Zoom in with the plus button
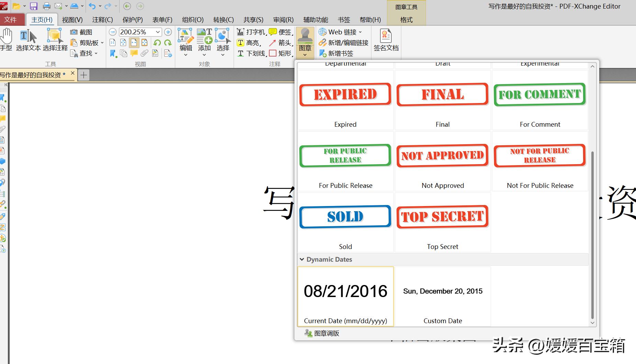Image resolution: width=636 pixels, height=364 pixels. click(168, 32)
